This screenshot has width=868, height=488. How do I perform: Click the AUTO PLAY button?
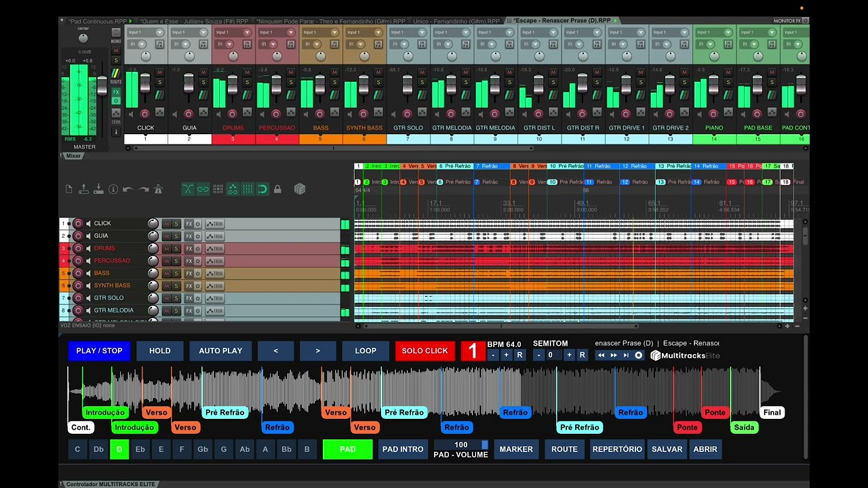pos(220,351)
